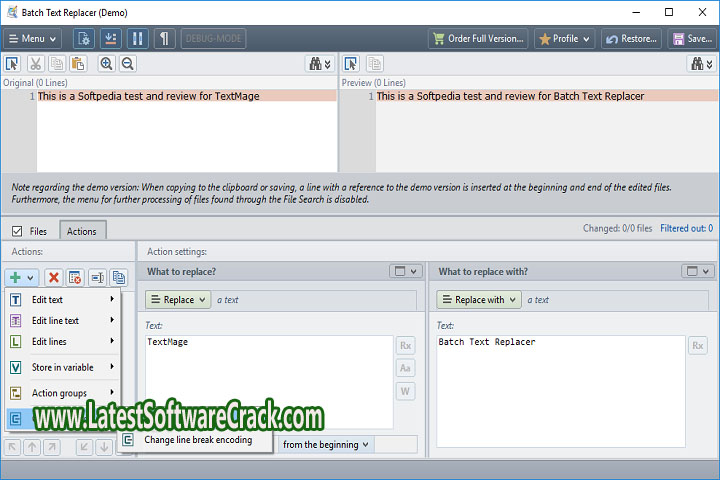
Task: Click the paste clipboard icon in Original pane
Action: click(x=78, y=64)
